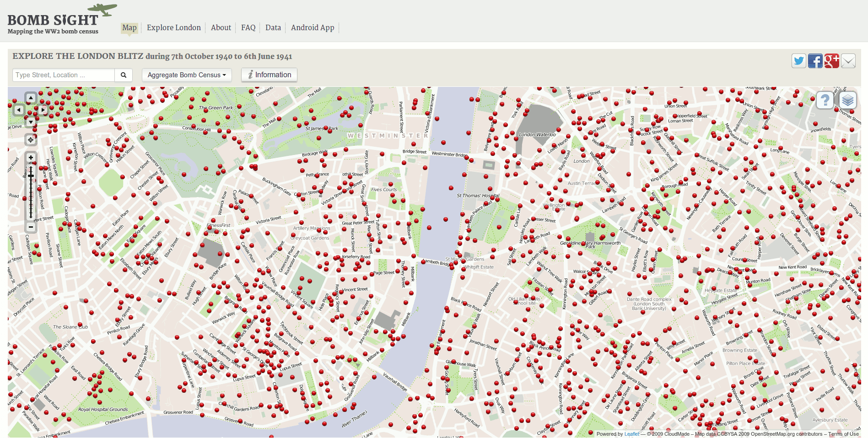
Task: Share the page by email envelope icon
Action: pos(848,61)
